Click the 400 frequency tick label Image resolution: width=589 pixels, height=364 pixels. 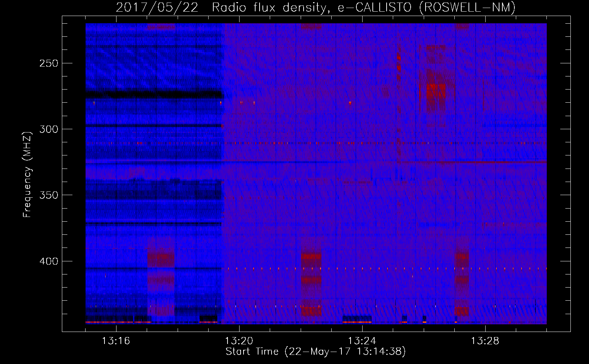click(x=49, y=261)
